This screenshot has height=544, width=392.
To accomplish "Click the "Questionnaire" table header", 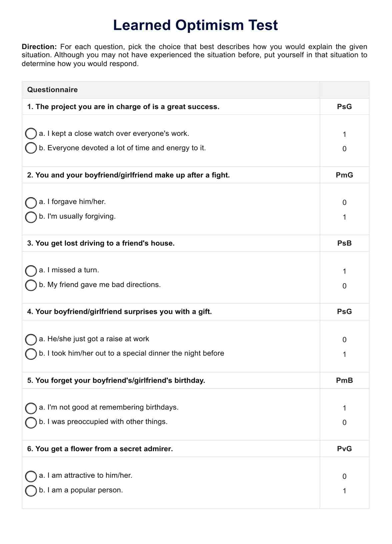I will click(52, 90).
